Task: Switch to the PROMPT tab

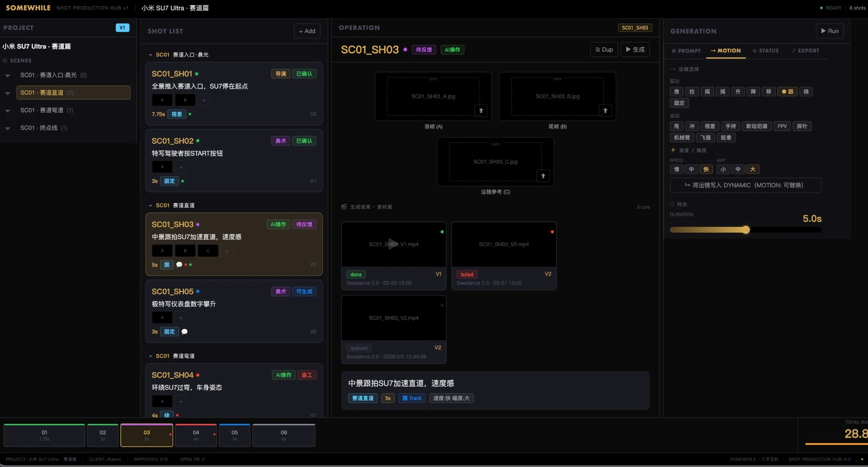Action: coord(686,51)
